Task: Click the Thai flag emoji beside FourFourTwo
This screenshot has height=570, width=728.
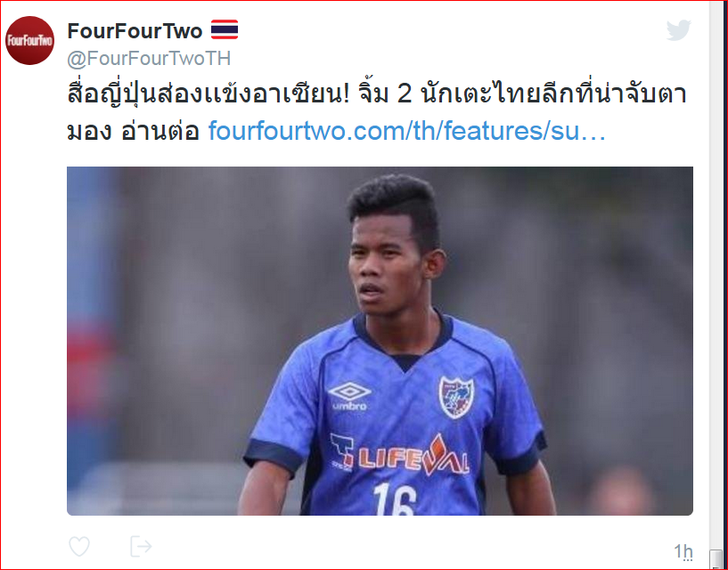Action: pyautogui.click(x=225, y=29)
